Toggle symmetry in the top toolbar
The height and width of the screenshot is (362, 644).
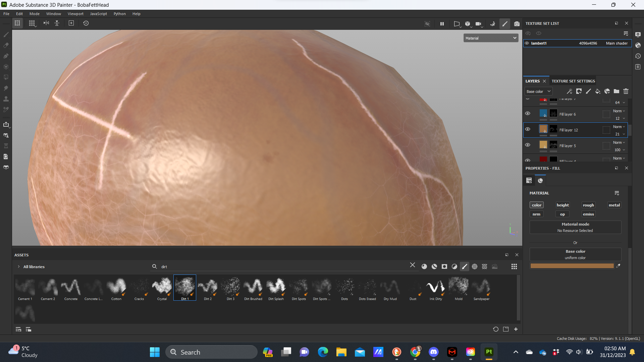(46, 23)
